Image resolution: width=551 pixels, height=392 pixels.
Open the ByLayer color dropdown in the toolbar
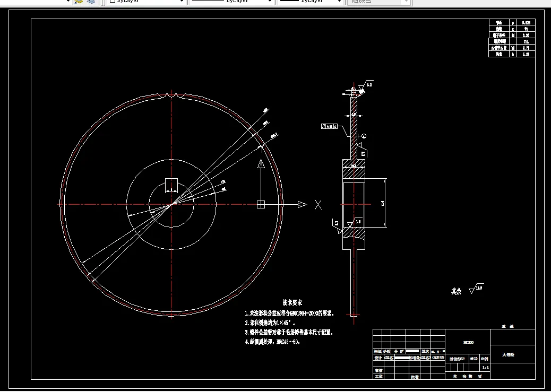(x=146, y=2)
